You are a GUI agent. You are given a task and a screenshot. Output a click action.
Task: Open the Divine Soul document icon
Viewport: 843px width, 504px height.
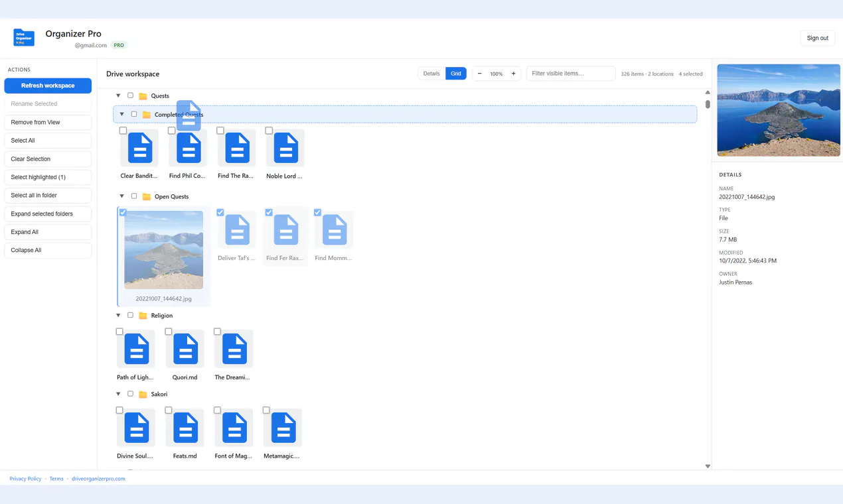[x=137, y=428]
